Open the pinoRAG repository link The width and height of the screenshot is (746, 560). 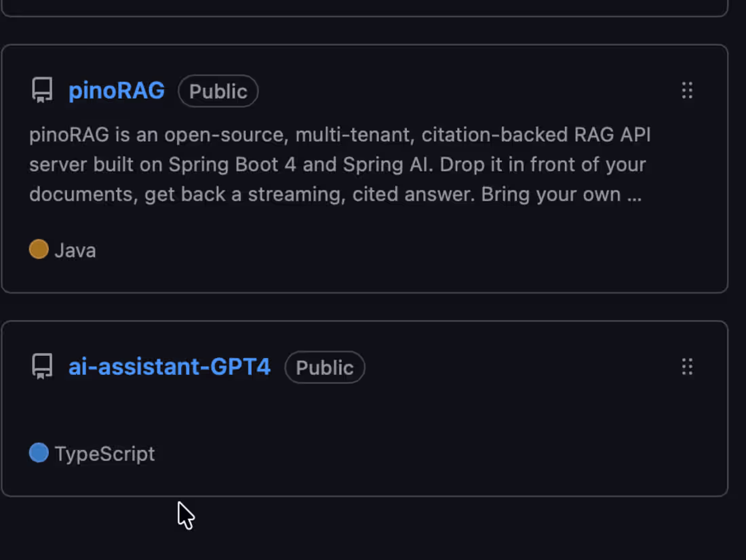117,90
